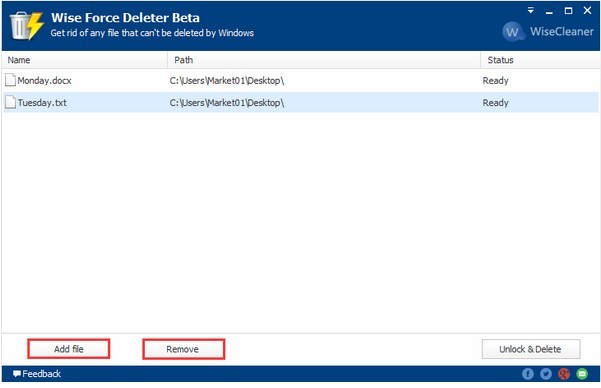Click the trash can lightning app logo

click(x=26, y=25)
